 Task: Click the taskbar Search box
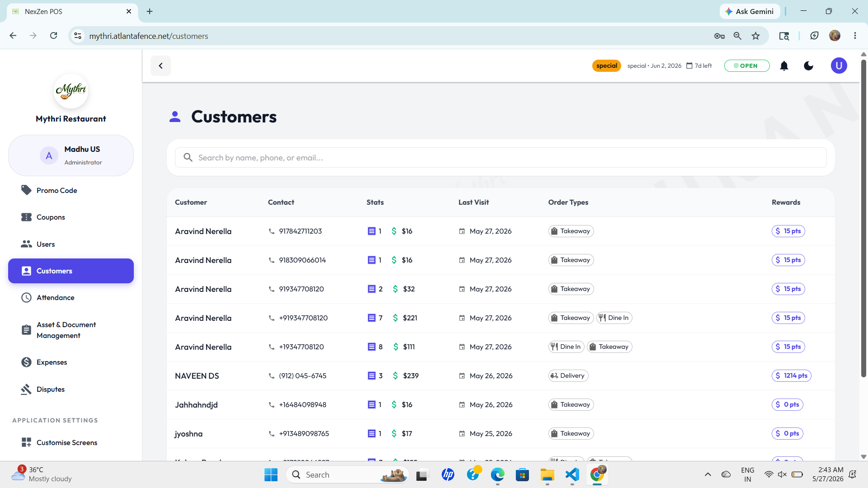tap(347, 475)
